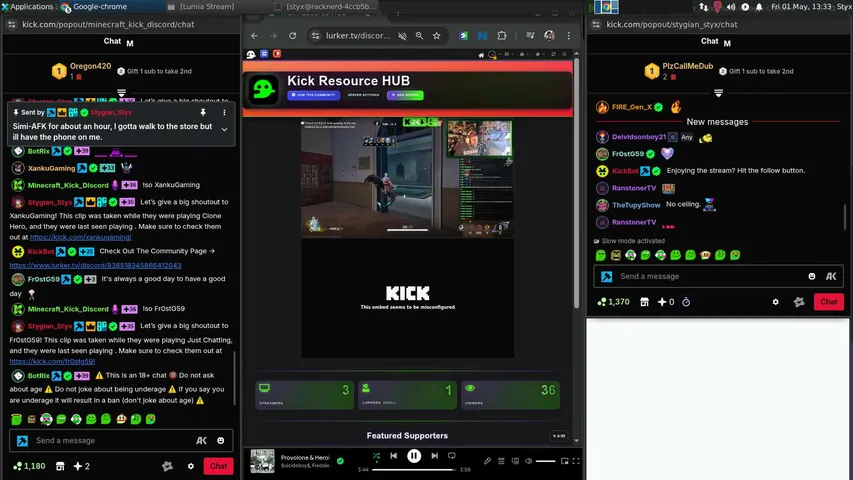
Task: Go to previous track in music player
Action: pyautogui.click(x=393, y=456)
